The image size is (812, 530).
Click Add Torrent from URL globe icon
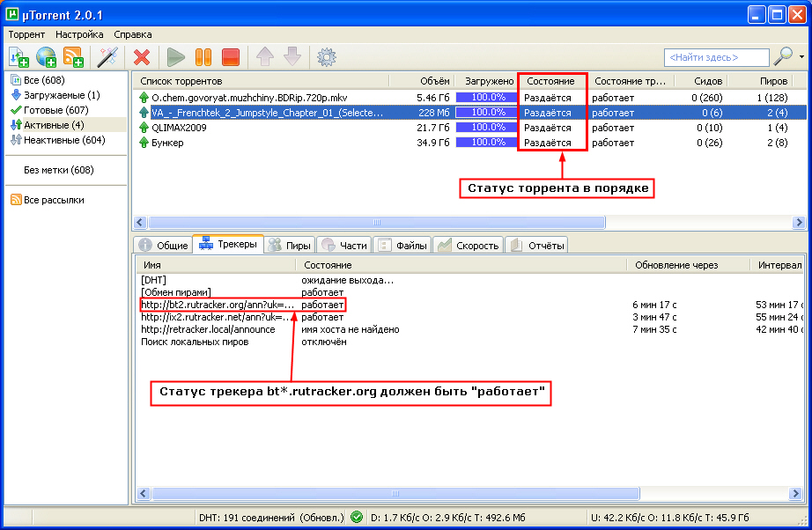[46, 57]
